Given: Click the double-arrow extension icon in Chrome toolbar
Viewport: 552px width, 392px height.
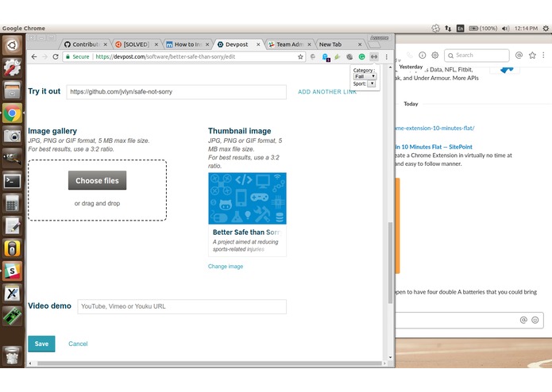Looking at the screenshot, I should click(374, 56).
